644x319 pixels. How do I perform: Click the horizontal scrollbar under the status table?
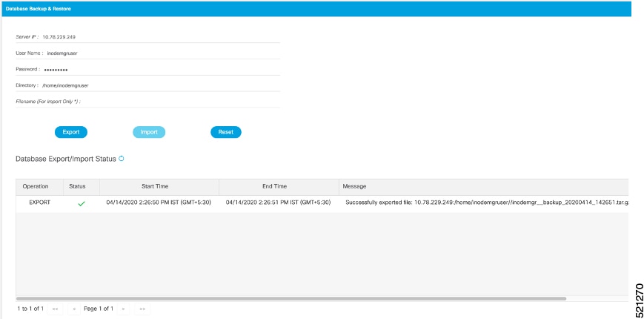point(291,298)
